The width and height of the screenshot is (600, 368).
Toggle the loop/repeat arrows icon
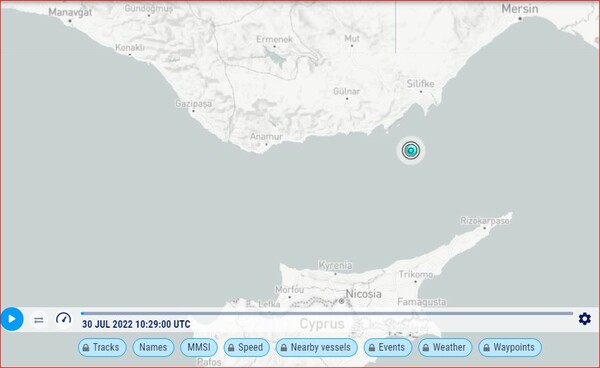click(x=39, y=320)
